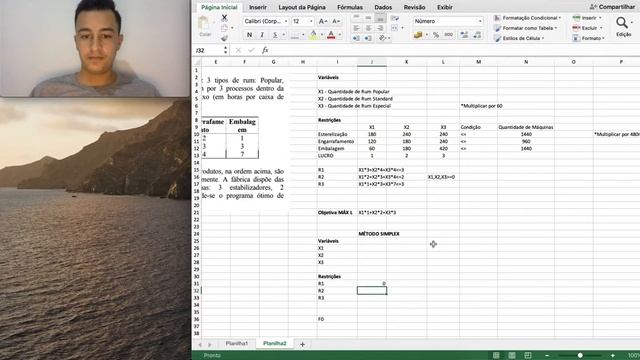Click the merge and center icon
Screen dimensions: 640x360
tap(394, 28)
